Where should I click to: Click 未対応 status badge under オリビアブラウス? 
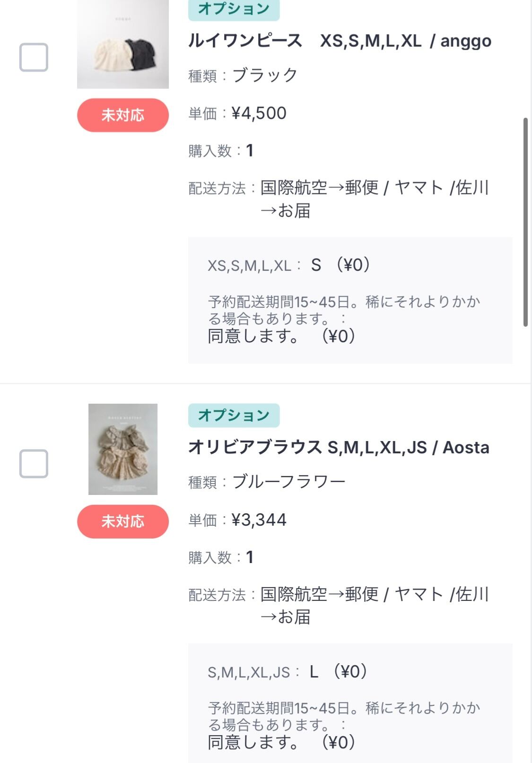[x=123, y=521]
